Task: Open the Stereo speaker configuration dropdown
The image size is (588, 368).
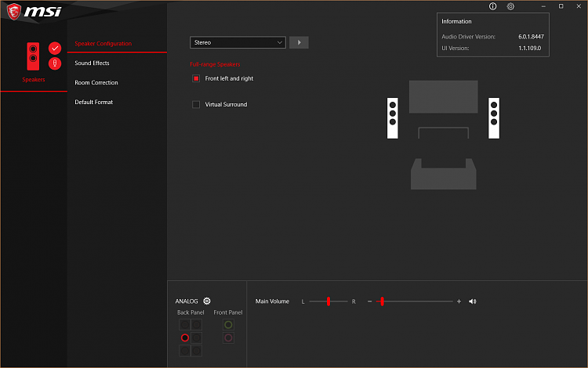Action: [x=238, y=42]
